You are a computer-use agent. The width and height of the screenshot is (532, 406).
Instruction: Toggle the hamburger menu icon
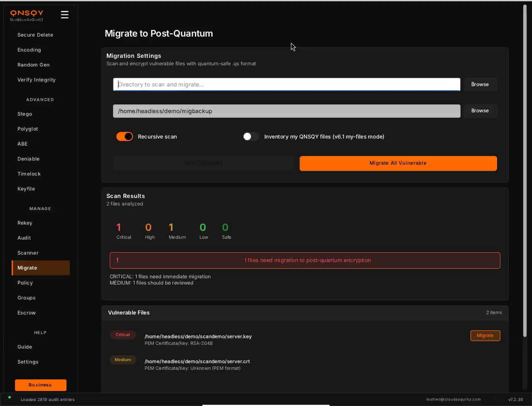pos(64,15)
